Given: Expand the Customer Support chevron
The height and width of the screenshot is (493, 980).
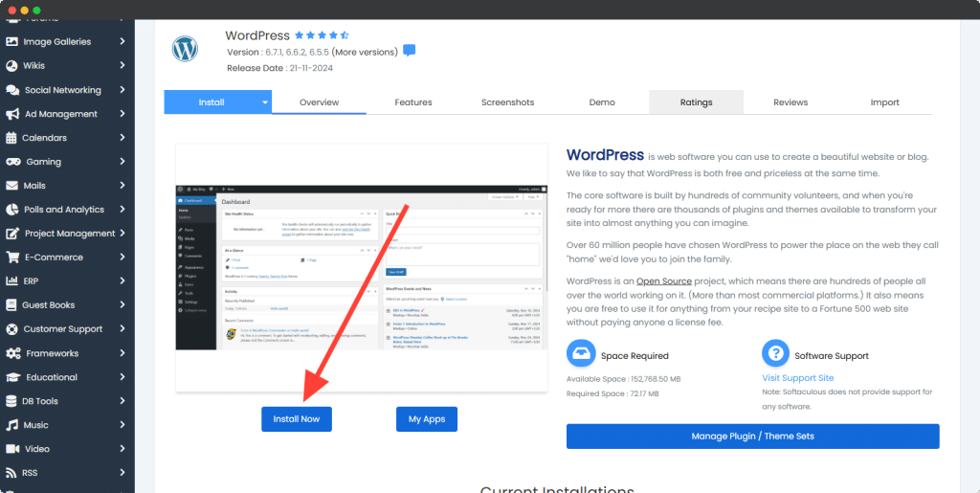Looking at the screenshot, I should coord(122,329).
